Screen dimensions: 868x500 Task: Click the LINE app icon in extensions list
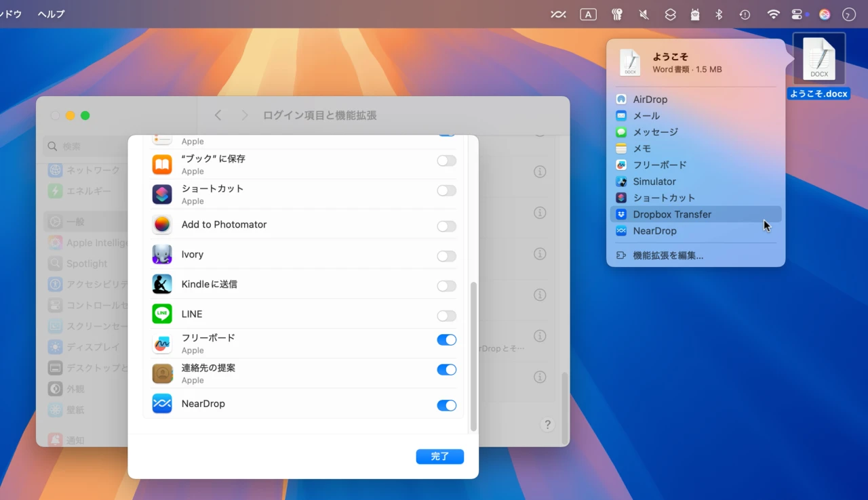162,314
